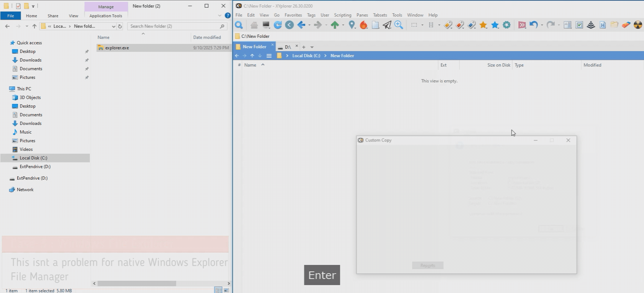The width and height of the screenshot is (644, 293).
Task: Click the Explorer horizontal scrollbar thumb
Action: [137, 284]
